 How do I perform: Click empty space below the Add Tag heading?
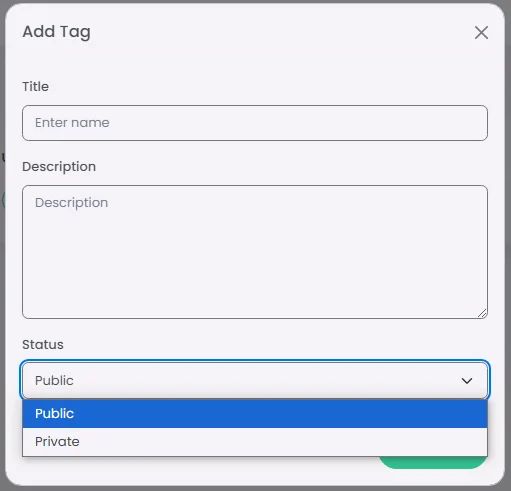pos(255,62)
